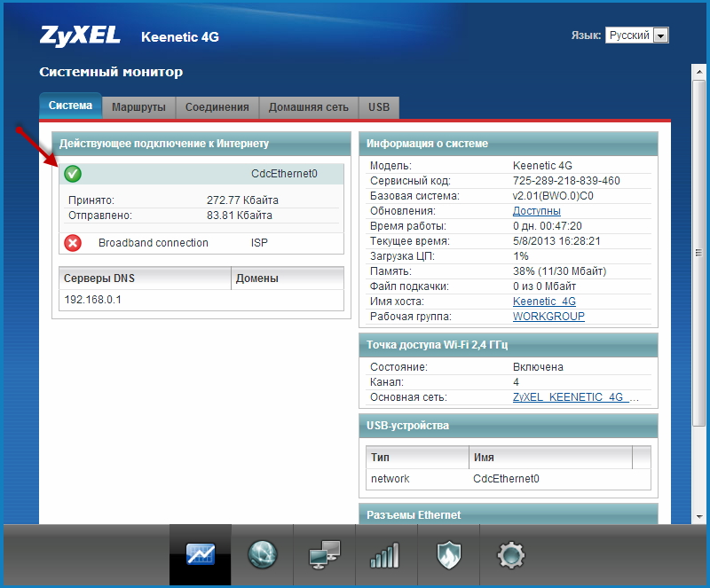
Task: Click the Доступны updates link
Action: pos(536,211)
